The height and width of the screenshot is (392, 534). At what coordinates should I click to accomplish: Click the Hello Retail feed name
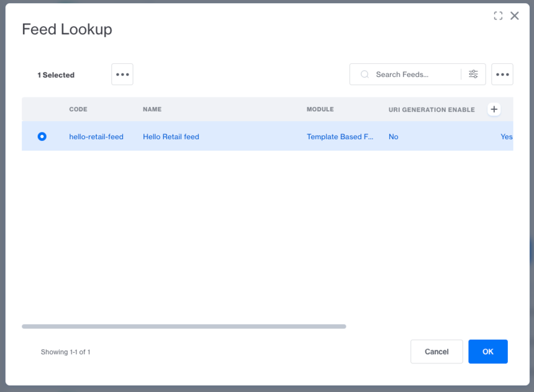(x=171, y=137)
